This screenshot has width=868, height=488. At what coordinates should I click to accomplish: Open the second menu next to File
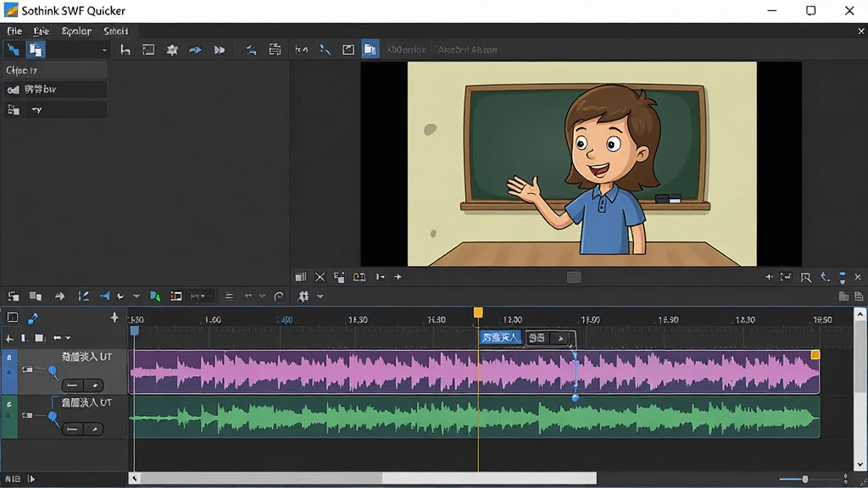tap(41, 31)
